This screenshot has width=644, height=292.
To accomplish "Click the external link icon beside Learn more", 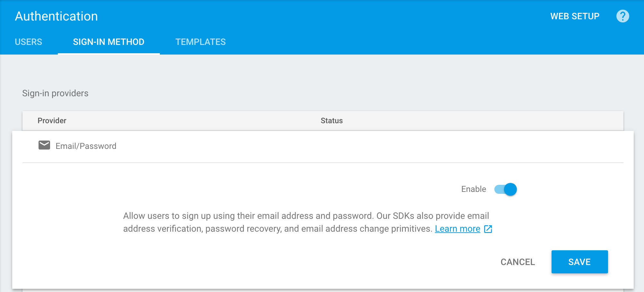I will coord(488,229).
